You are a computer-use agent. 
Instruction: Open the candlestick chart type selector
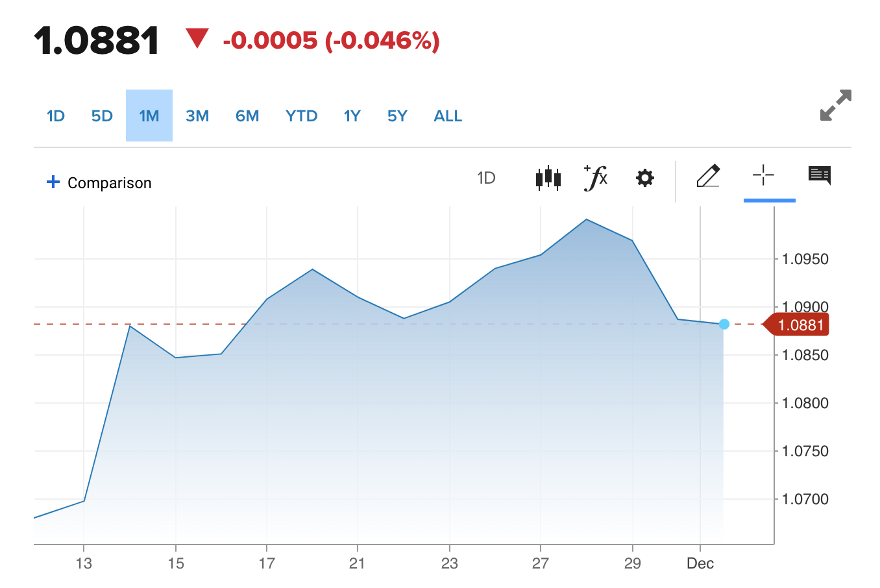tap(548, 177)
